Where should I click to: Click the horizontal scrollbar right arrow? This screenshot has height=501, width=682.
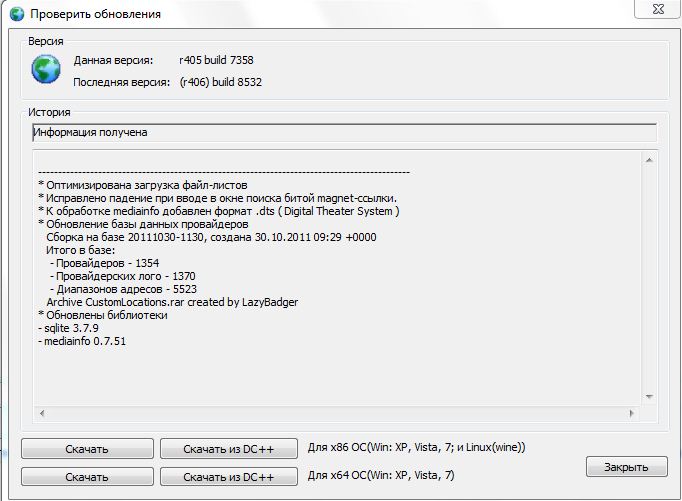pos(634,412)
